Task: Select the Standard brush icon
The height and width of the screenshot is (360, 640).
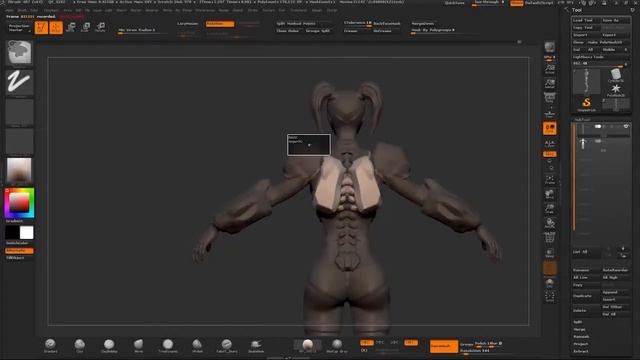Action: click(51, 345)
